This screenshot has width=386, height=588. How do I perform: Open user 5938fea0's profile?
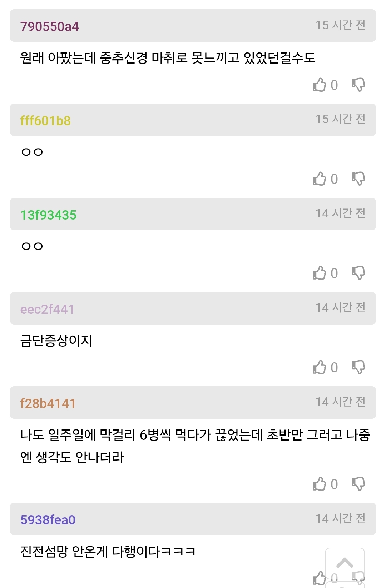click(48, 520)
